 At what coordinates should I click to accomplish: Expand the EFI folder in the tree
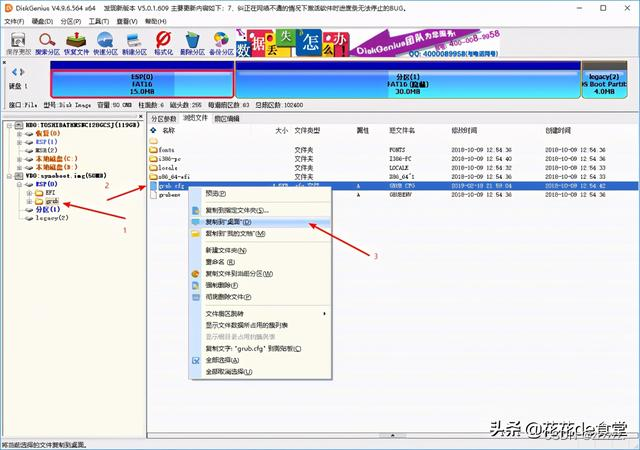click(x=28, y=193)
